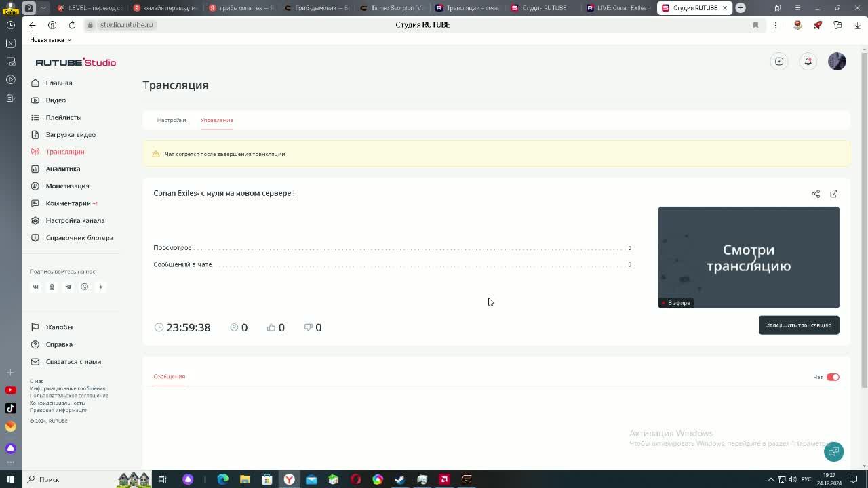Click the VK social icon
This screenshot has width=868, height=488.
(x=35, y=287)
